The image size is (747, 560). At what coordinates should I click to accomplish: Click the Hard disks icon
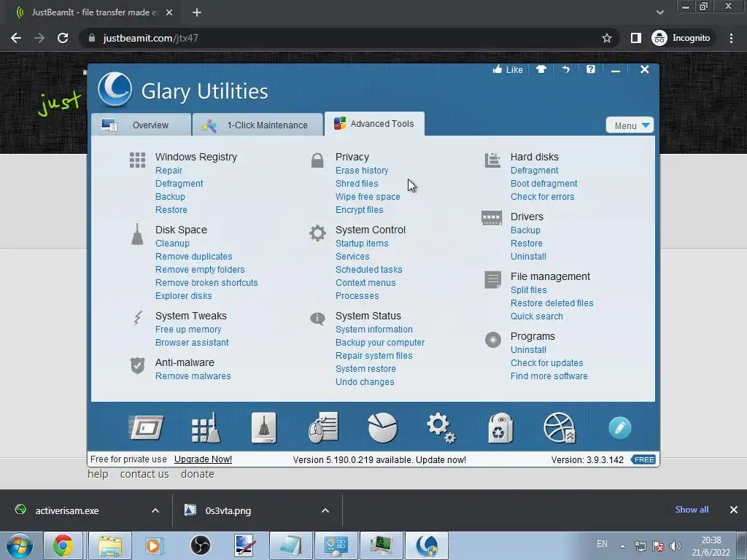click(x=492, y=160)
